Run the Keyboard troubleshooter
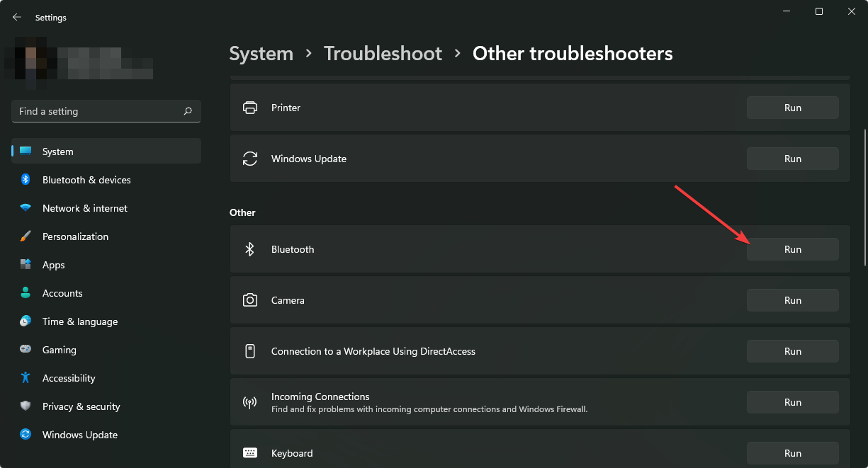 click(x=793, y=453)
